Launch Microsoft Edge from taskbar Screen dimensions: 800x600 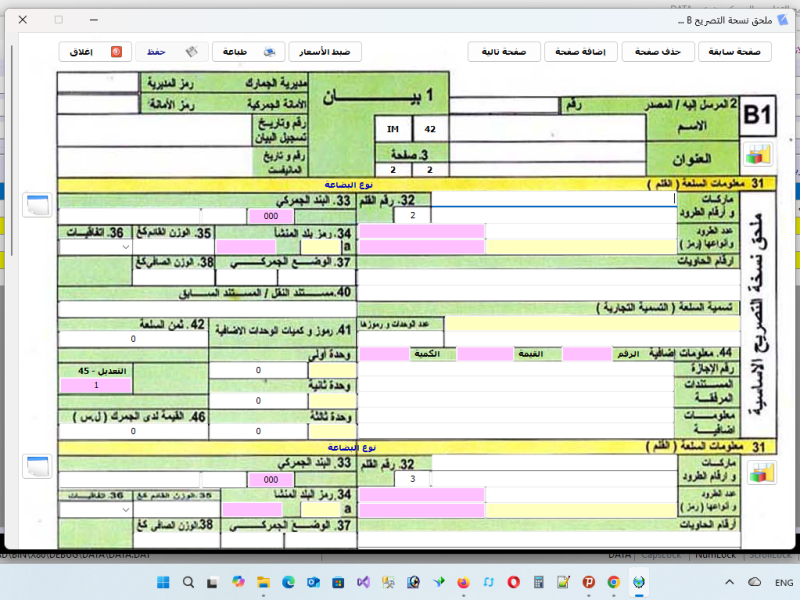point(288,582)
